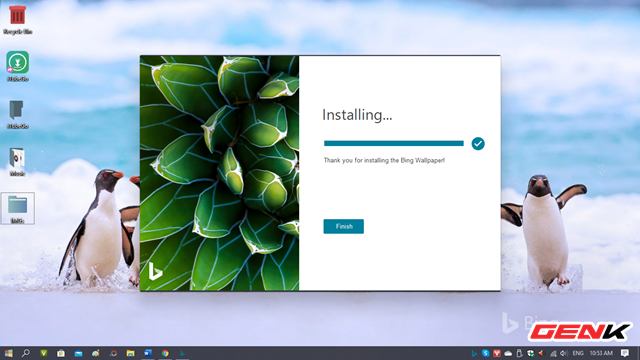Switch to Bing Wallpaper installer taskbar item
Image resolution: width=640 pixels, height=360 pixels.
point(182,353)
